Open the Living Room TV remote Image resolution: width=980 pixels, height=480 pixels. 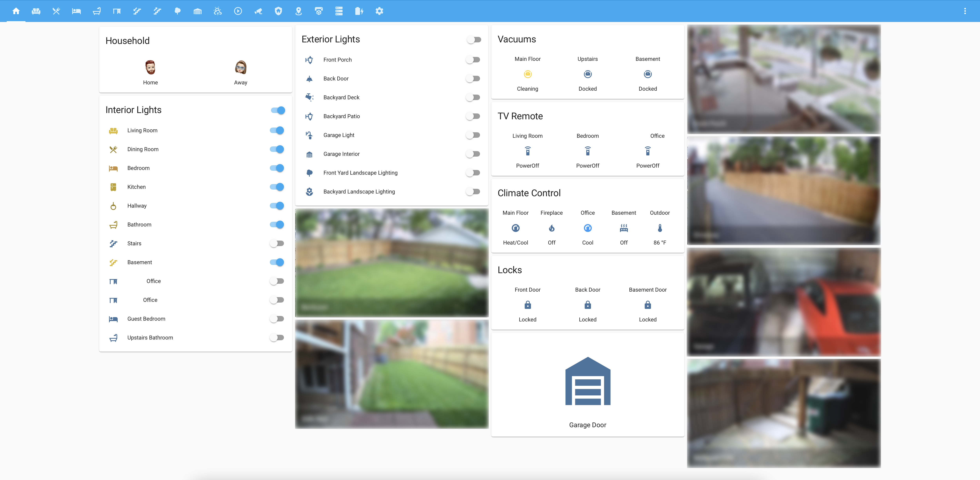tap(527, 151)
